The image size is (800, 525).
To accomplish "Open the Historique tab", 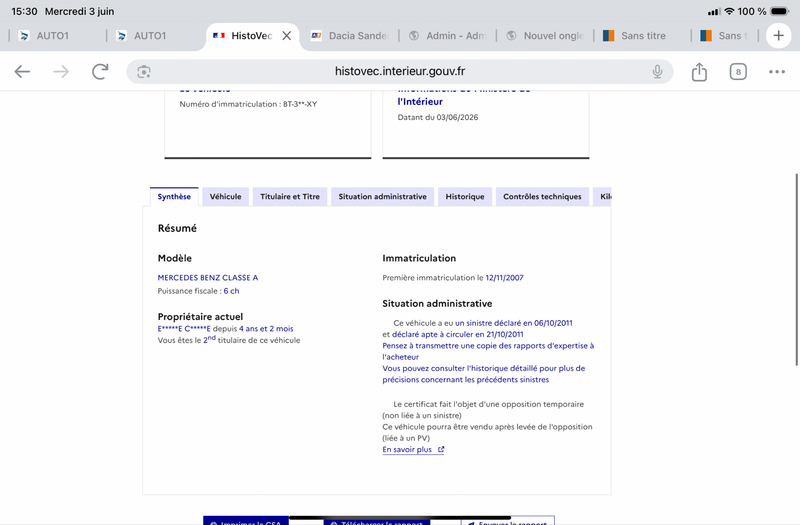I will pyautogui.click(x=465, y=196).
